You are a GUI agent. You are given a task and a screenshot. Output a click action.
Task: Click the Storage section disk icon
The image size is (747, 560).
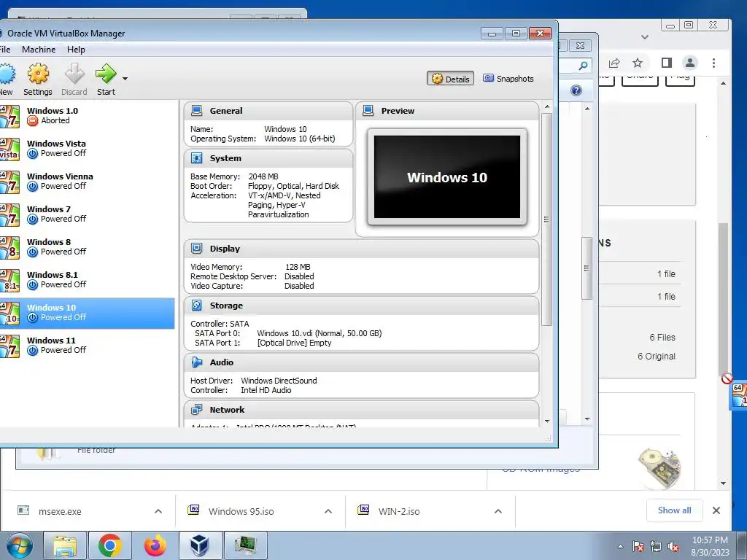click(196, 306)
